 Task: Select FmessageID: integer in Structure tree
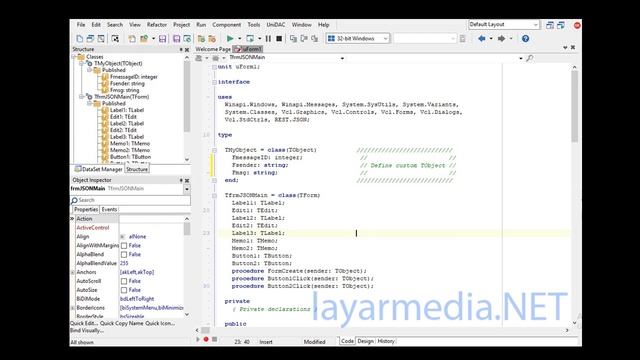point(133,77)
